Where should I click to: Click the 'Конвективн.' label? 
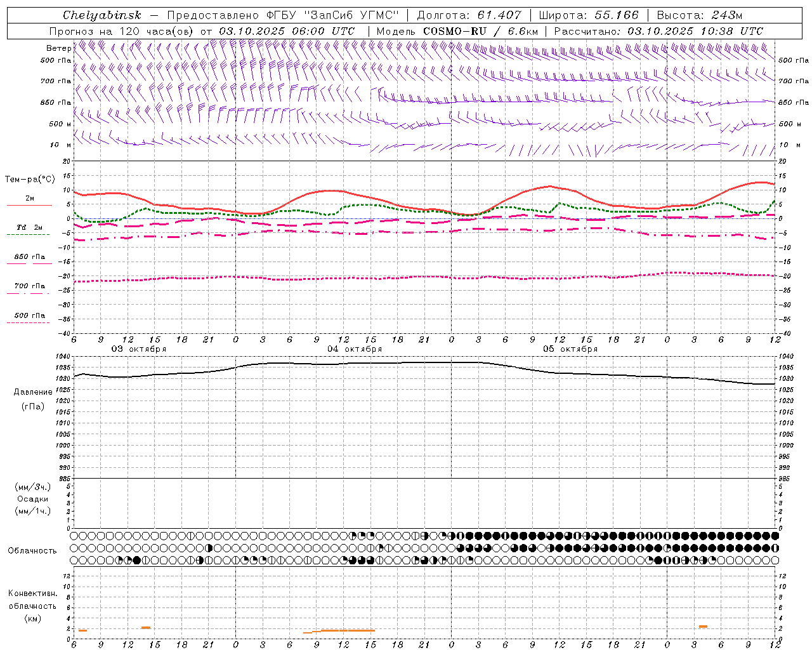click(x=32, y=594)
